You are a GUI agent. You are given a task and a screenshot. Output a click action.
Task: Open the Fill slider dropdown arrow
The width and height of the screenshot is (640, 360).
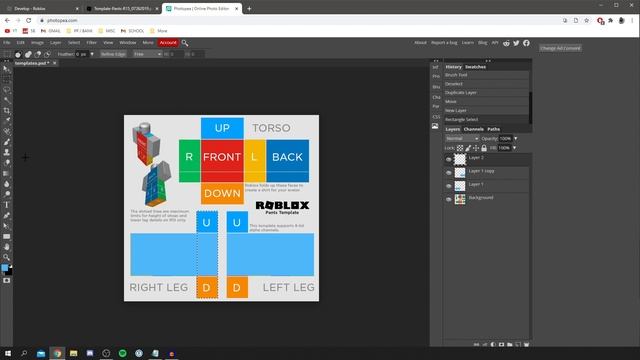(514, 148)
